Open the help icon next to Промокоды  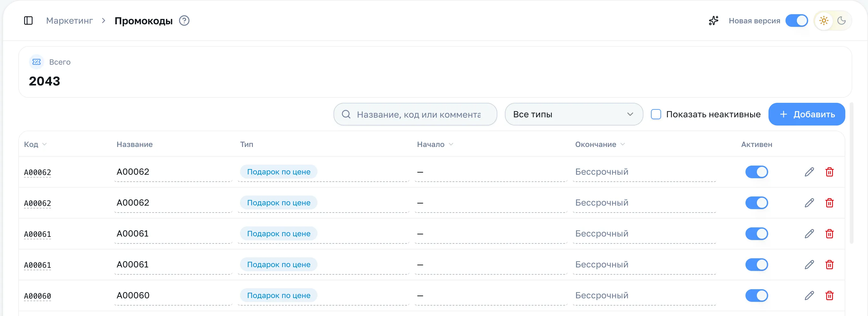pyautogui.click(x=184, y=20)
